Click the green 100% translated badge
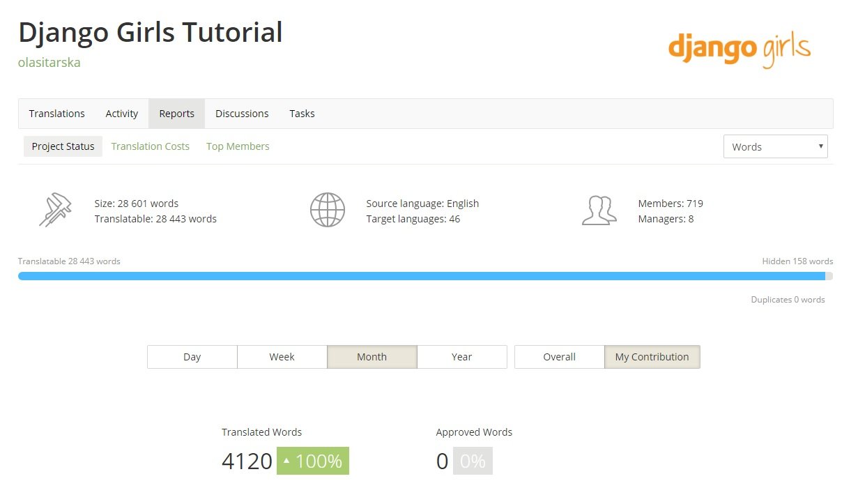858x504 pixels. (313, 461)
